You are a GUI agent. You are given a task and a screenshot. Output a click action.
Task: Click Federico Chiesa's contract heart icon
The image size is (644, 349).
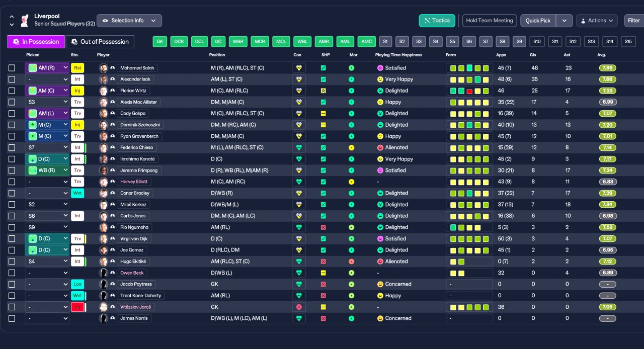point(299,147)
